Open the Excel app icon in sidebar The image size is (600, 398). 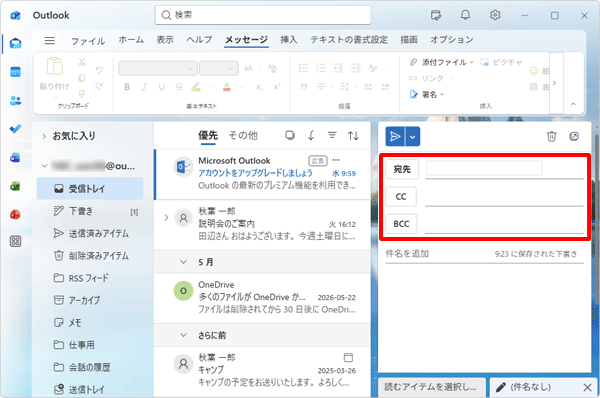coord(15,186)
